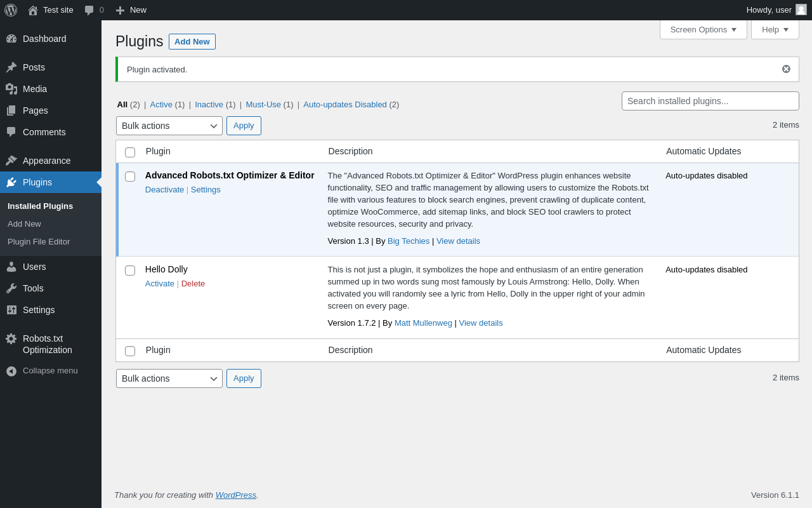The image size is (812, 508).
Task: Sort by the Plugin column header
Action: (x=158, y=151)
